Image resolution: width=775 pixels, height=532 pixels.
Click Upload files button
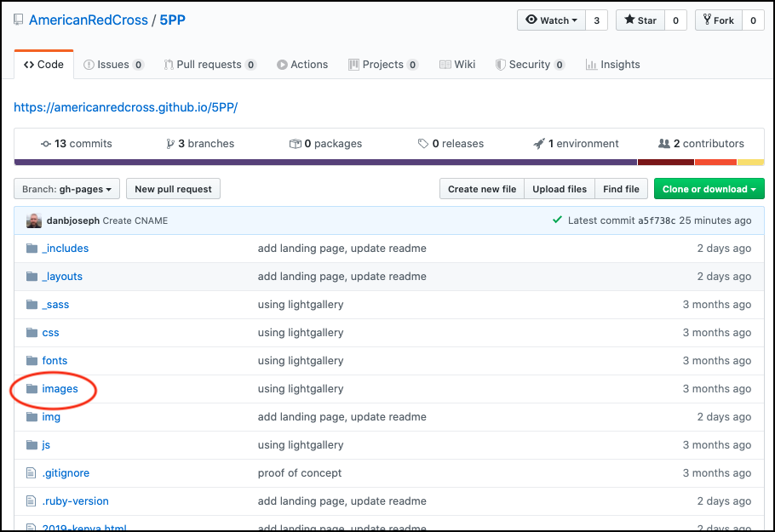pyautogui.click(x=560, y=189)
